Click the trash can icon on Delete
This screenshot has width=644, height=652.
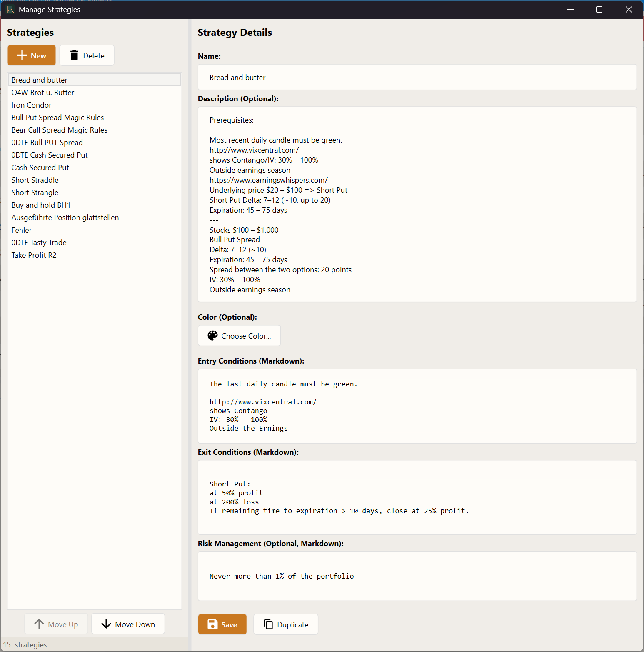point(74,55)
